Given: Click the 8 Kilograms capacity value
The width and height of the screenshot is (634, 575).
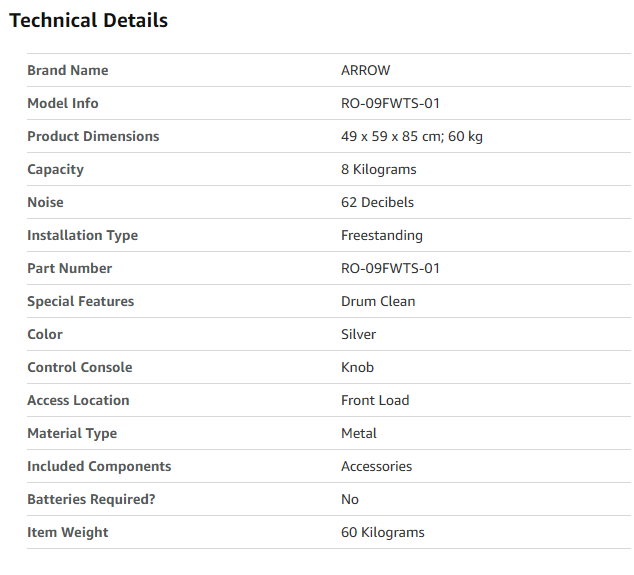Looking at the screenshot, I should [x=379, y=169].
